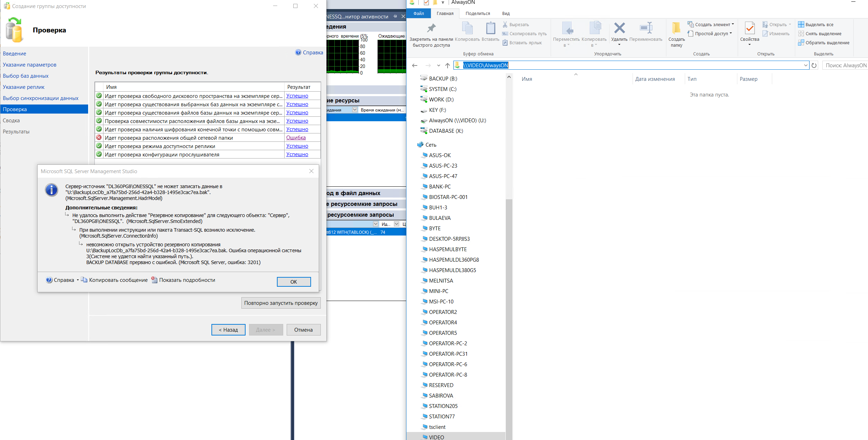Screen dimensions: 868x440
Task: Click the Refresh button near address bar
Action: [814, 65]
